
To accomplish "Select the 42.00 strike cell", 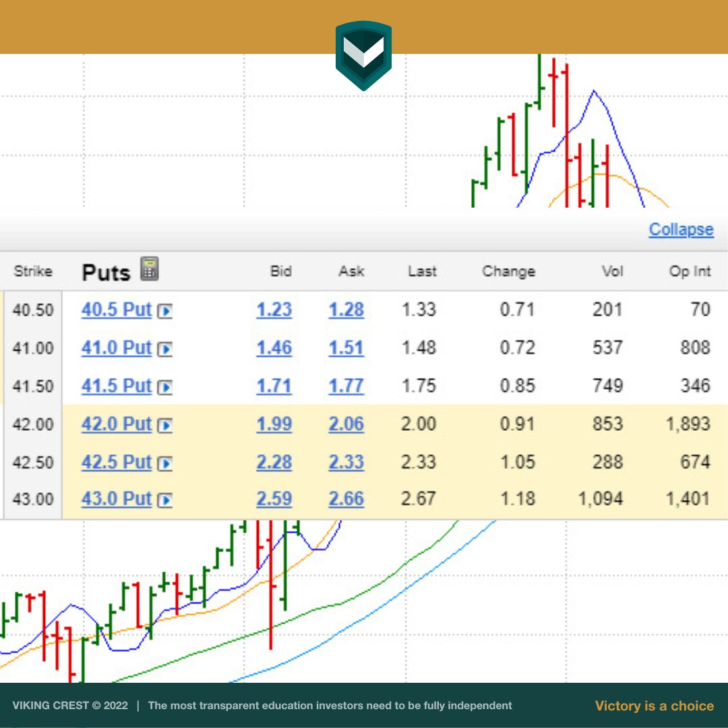I will (33, 425).
